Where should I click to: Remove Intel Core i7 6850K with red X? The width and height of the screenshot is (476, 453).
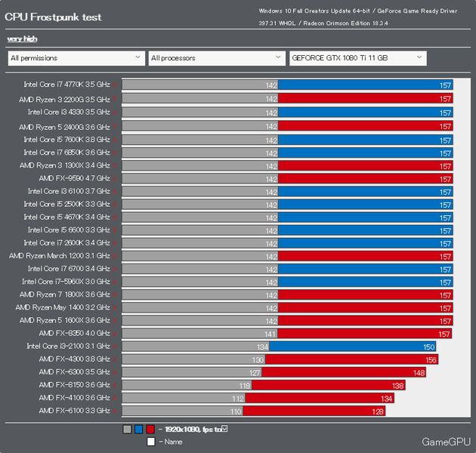114,153
